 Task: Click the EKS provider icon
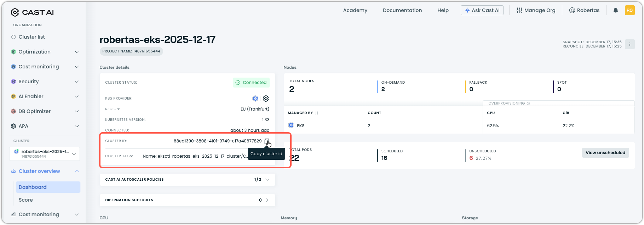(x=255, y=99)
